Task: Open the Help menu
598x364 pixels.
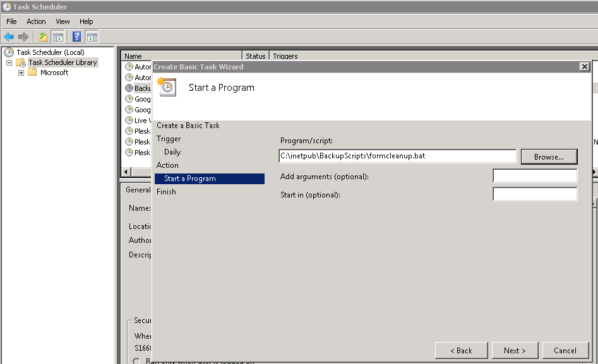Action: [86, 21]
